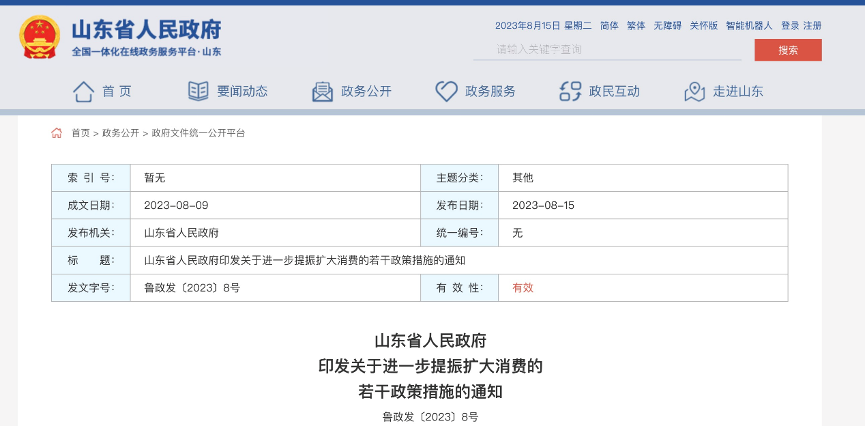866x427 pixels.
Task: Enable 无障碍 accessibility mode
Action: pyautogui.click(x=667, y=25)
